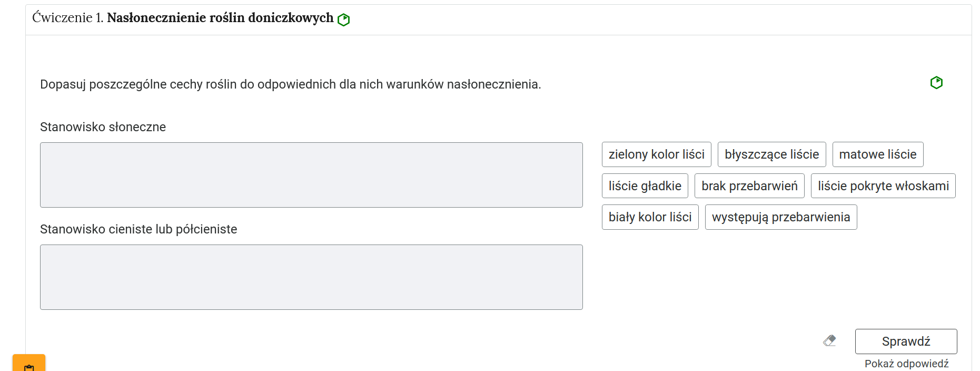Select the 'występują przebarwienia' tile
The height and width of the screenshot is (371, 980).
(x=781, y=217)
